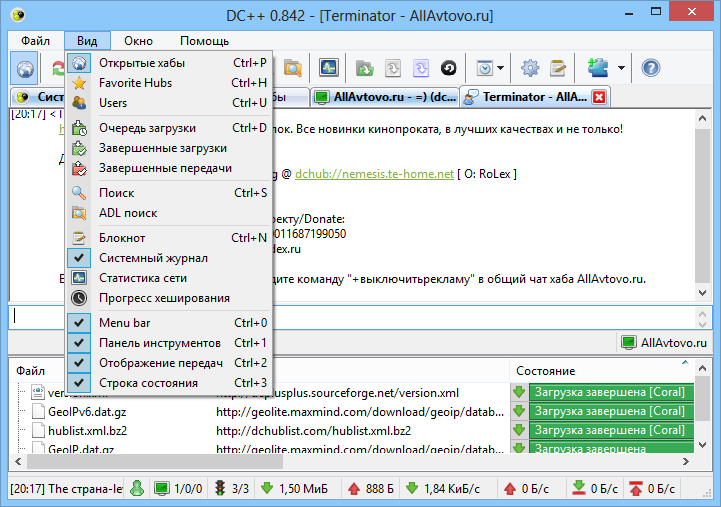Click the Notepad toolbar icon

point(558,68)
